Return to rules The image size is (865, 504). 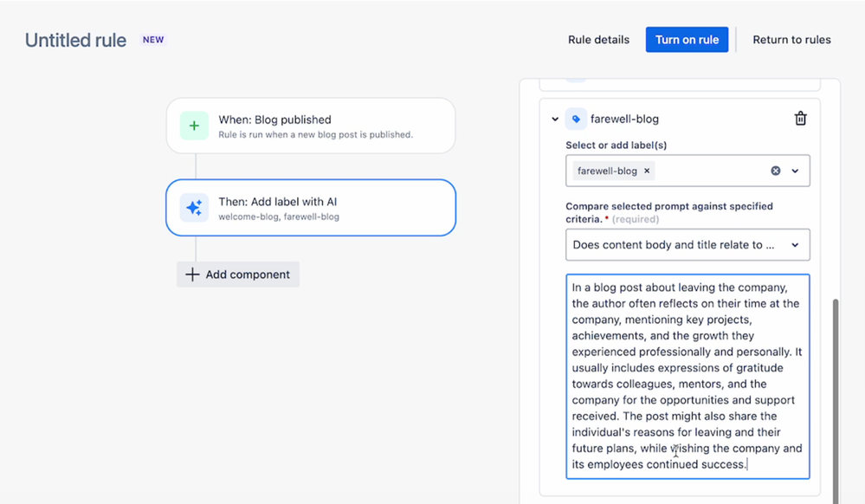coord(791,40)
